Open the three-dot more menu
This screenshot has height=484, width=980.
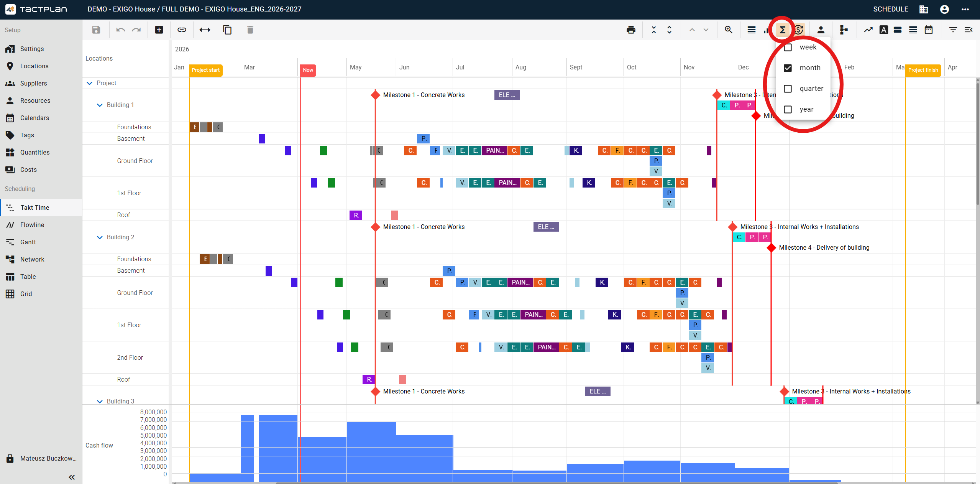pos(965,9)
